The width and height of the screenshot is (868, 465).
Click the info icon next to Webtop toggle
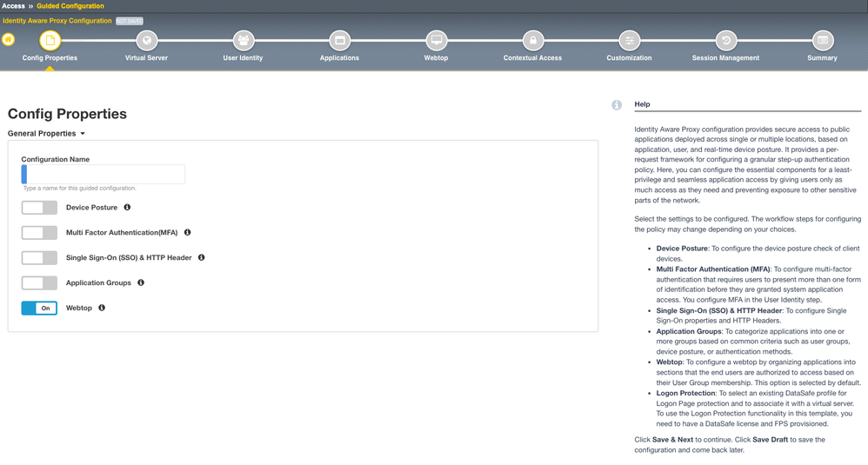[102, 308]
